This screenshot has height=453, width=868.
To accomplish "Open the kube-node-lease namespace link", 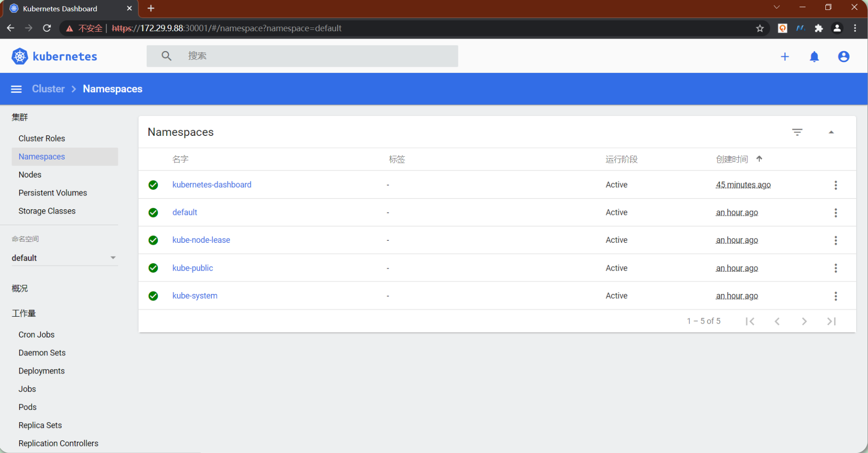I will tap(201, 240).
